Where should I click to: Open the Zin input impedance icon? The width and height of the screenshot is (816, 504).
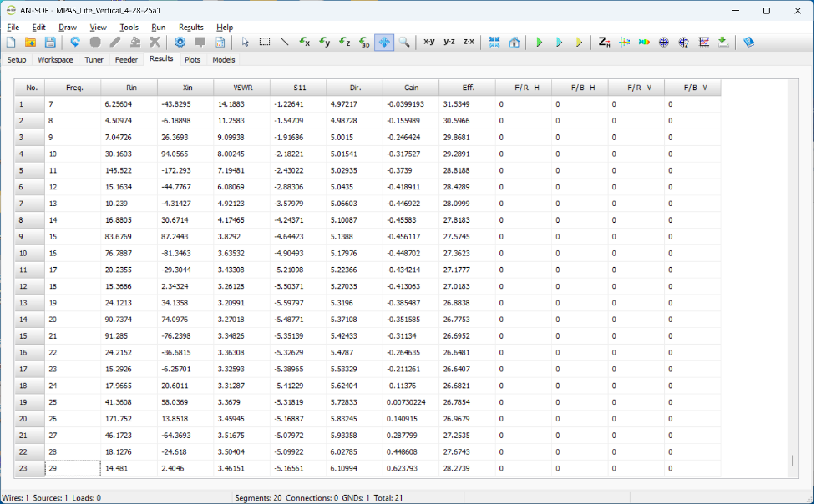click(604, 43)
